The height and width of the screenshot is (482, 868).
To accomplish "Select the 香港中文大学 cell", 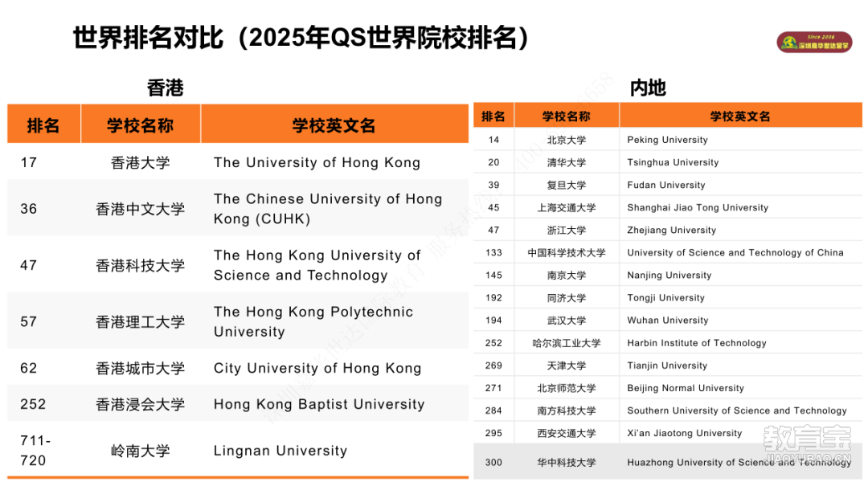I will (140, 209).
